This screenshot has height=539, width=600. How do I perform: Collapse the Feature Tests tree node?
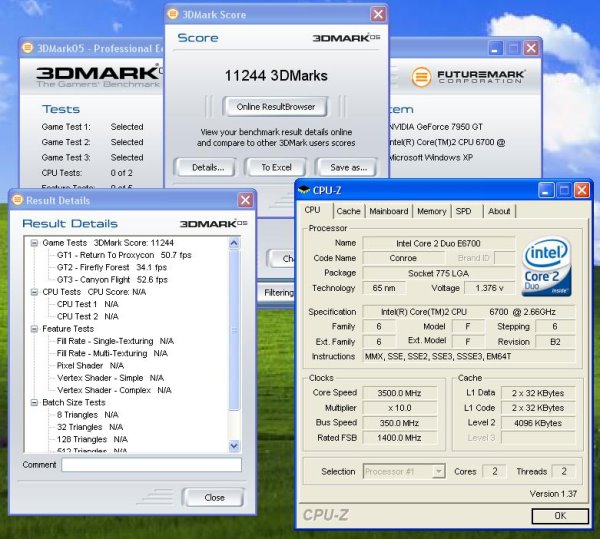coord(34,329)
